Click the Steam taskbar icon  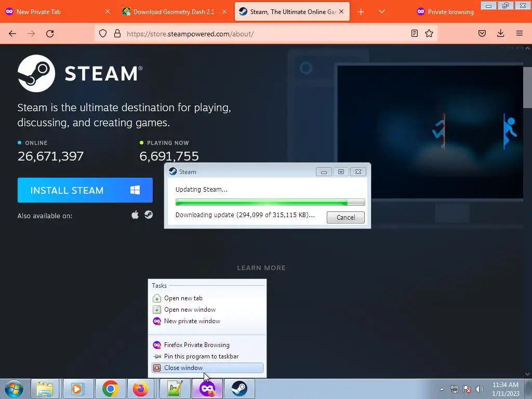click(x=239, y=389)
